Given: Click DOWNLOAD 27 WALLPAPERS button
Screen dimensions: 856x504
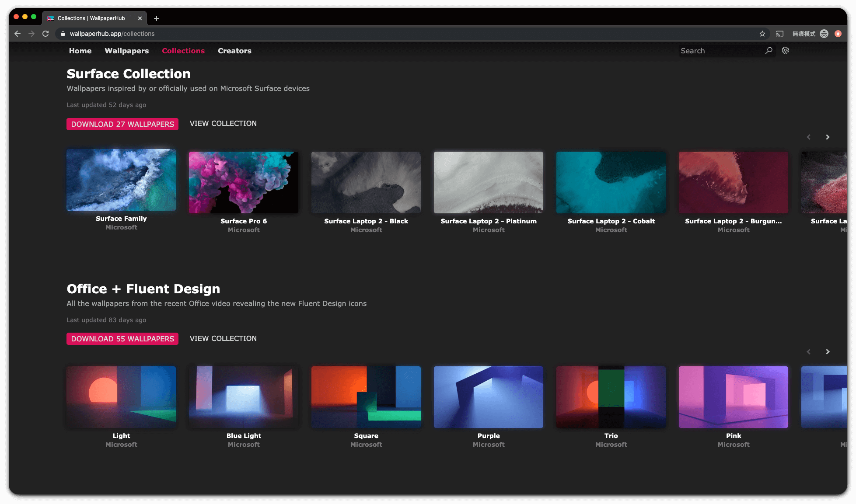Looking at the screenshot, I should 122,124.
